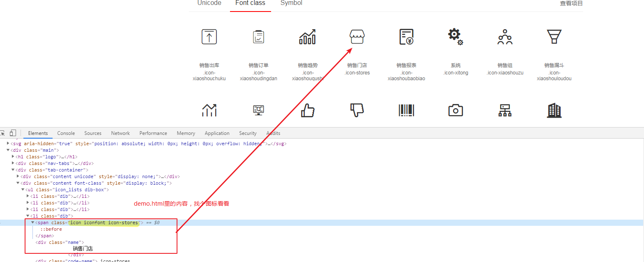Viewport: 644px width, 262px height.
Task: Open the DevTools Elements tab
Action: [x=38, y=133]
